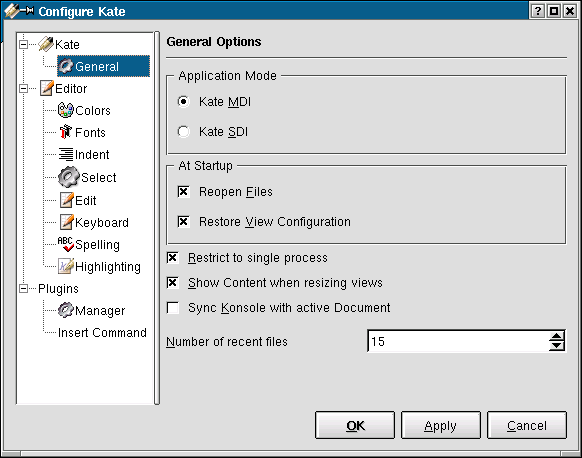Screen dimensions: 582x458
Task: Click the title bar pin icon
Action: pos(27,10)
